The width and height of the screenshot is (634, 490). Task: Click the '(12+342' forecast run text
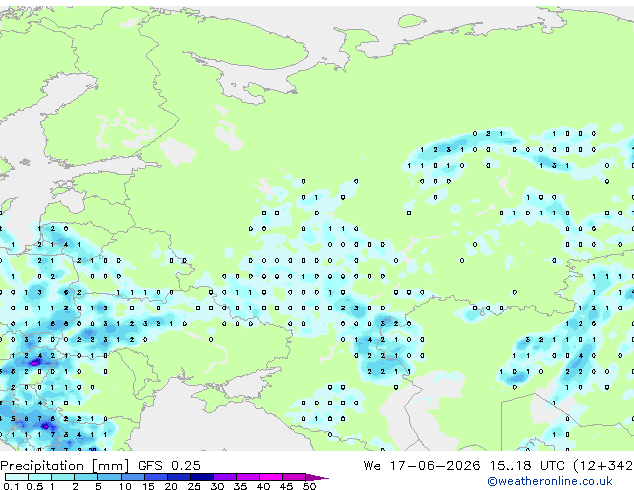(603, 465)
